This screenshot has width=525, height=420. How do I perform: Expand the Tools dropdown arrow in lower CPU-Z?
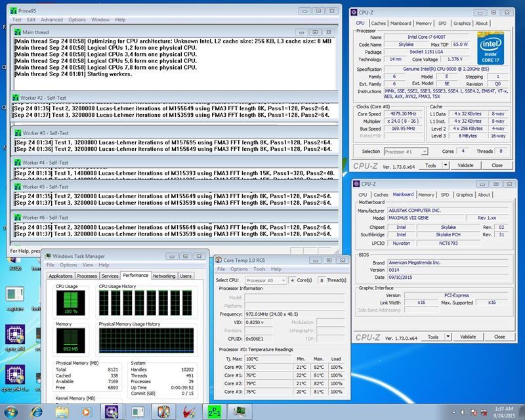tap(448, 337)
